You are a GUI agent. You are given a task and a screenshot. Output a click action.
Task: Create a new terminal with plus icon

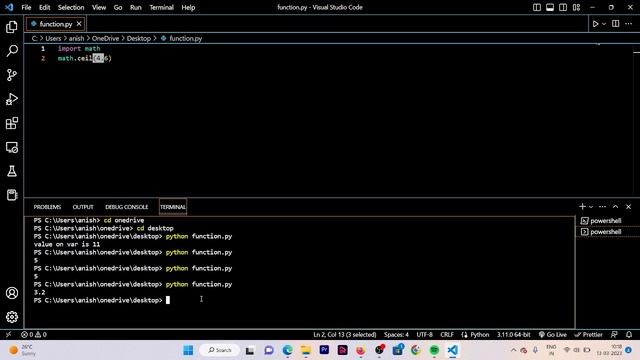pos(582,207)
